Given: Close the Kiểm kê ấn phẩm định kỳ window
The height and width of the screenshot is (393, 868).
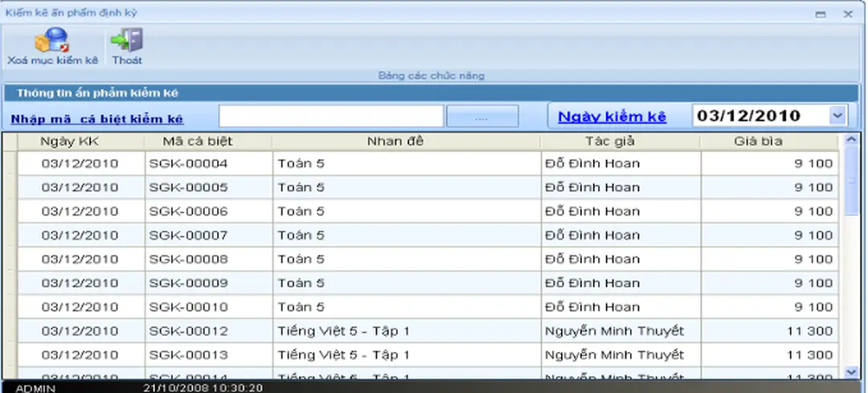Looking at the screenshot, I should 848,14.
